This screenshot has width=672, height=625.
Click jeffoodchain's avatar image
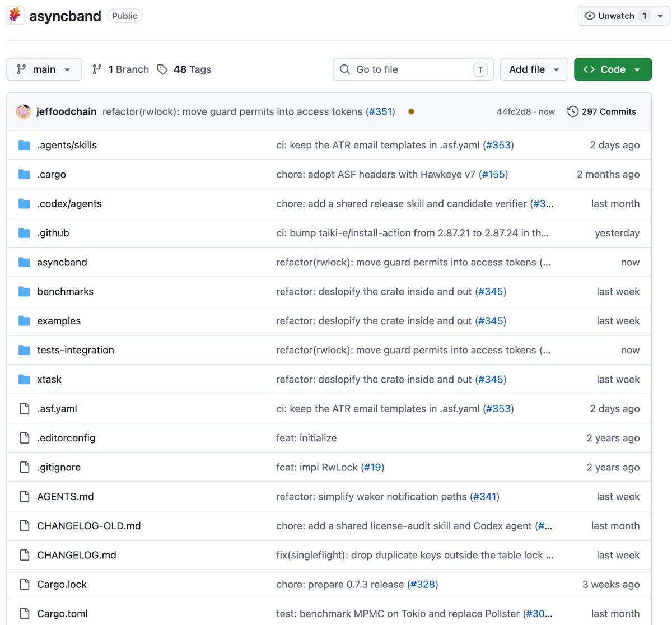[24, 111]
